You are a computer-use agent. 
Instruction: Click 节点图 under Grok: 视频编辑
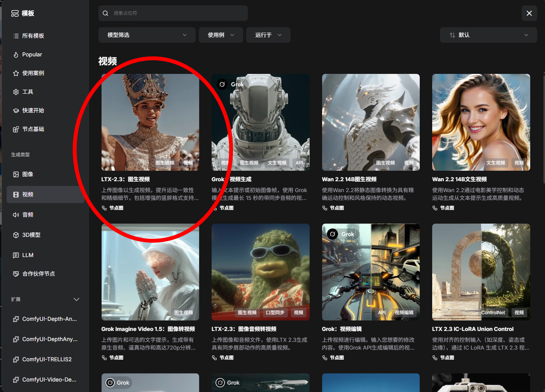click(x=333, y=358)
